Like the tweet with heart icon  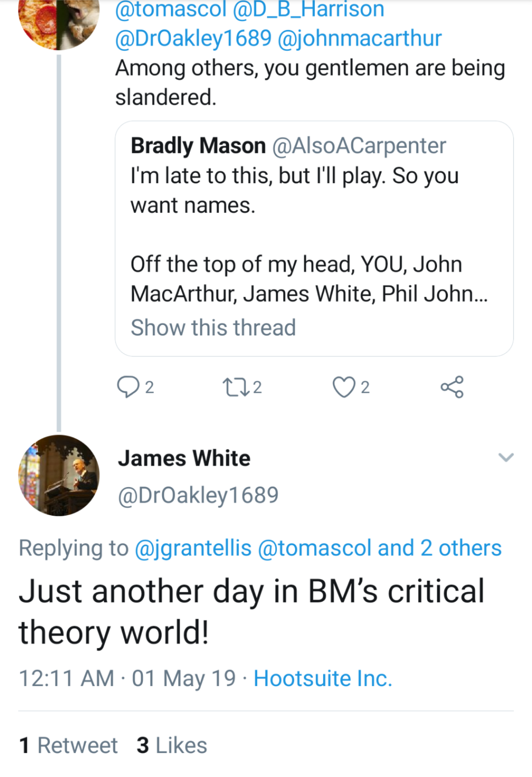(343, 387)
